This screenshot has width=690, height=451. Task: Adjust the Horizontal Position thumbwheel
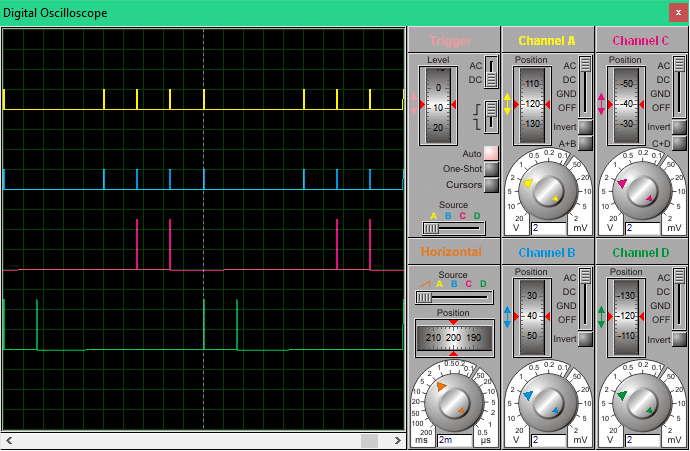pos(454,338)
